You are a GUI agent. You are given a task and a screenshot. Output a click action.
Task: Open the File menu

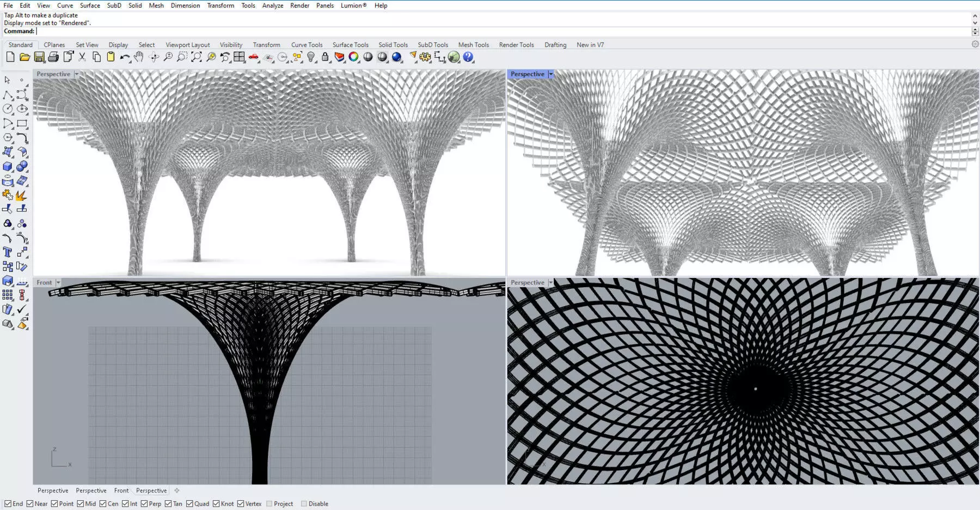[8, 5]
